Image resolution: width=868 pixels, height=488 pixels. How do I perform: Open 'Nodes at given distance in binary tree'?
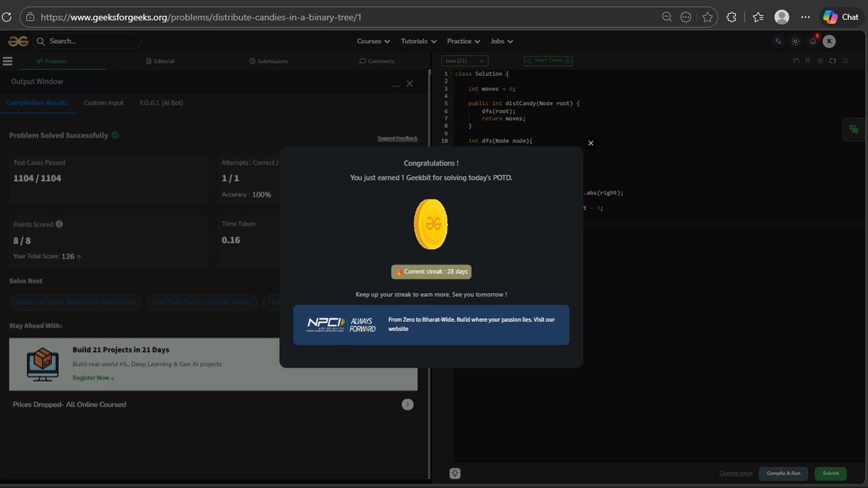(76, 301)
